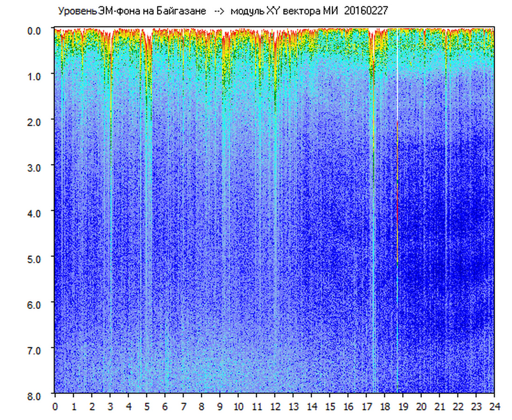Click the 8.0 label on vertical axis
The height and width of the screenshot is (420, 512).
pos(36,395)
